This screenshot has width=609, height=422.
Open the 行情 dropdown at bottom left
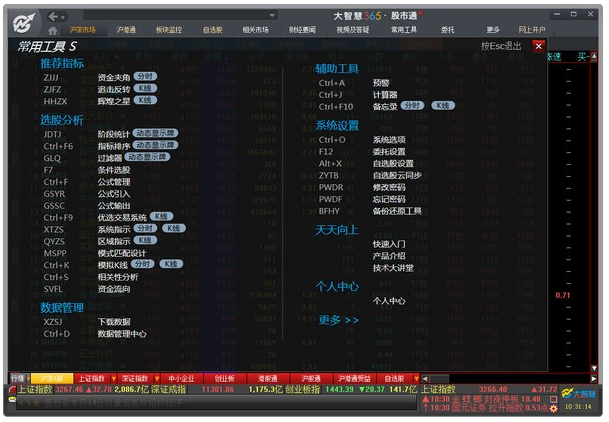[19, 378]
